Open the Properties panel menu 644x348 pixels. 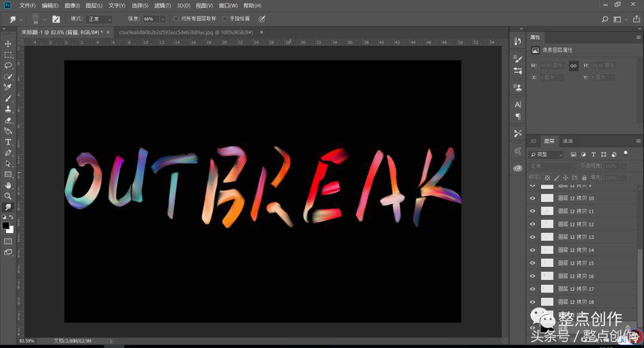tap(638, 38)
